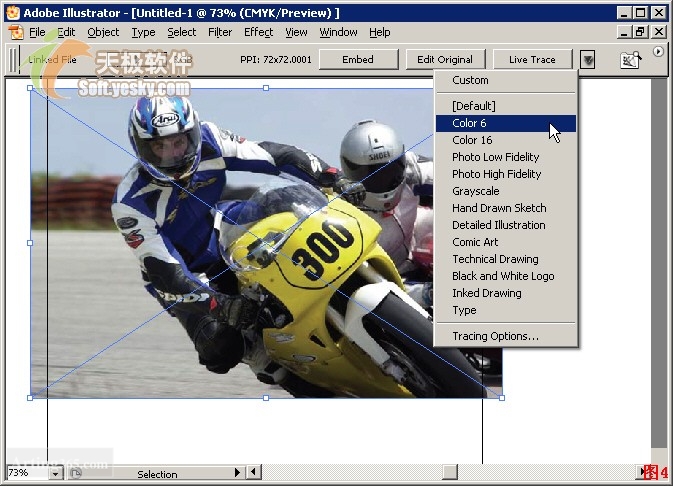673x486 pixels.
Task: Select Technical Drawing preset
Action: pyautogui.click(x=506, y=259)
